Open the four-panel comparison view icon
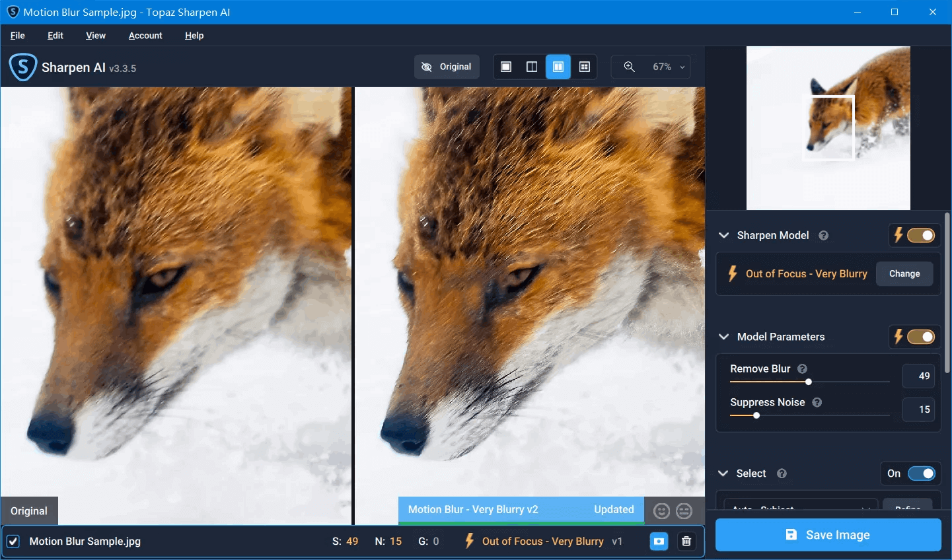This screenshot has width=952, height=560. click(585, 66)
